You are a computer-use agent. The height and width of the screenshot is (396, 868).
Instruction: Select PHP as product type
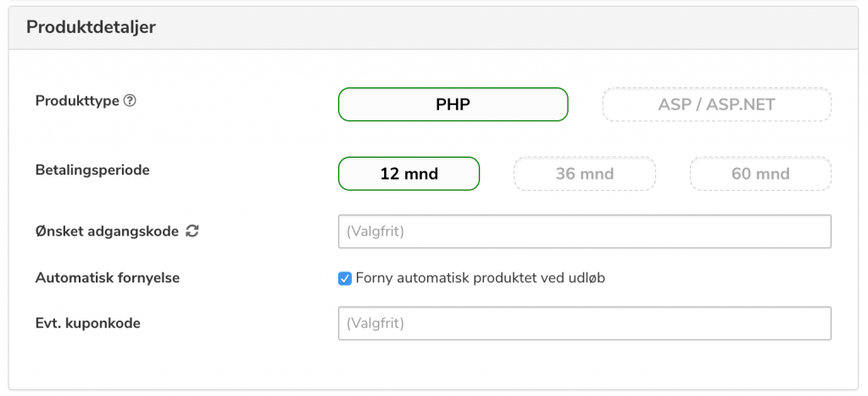453,104
